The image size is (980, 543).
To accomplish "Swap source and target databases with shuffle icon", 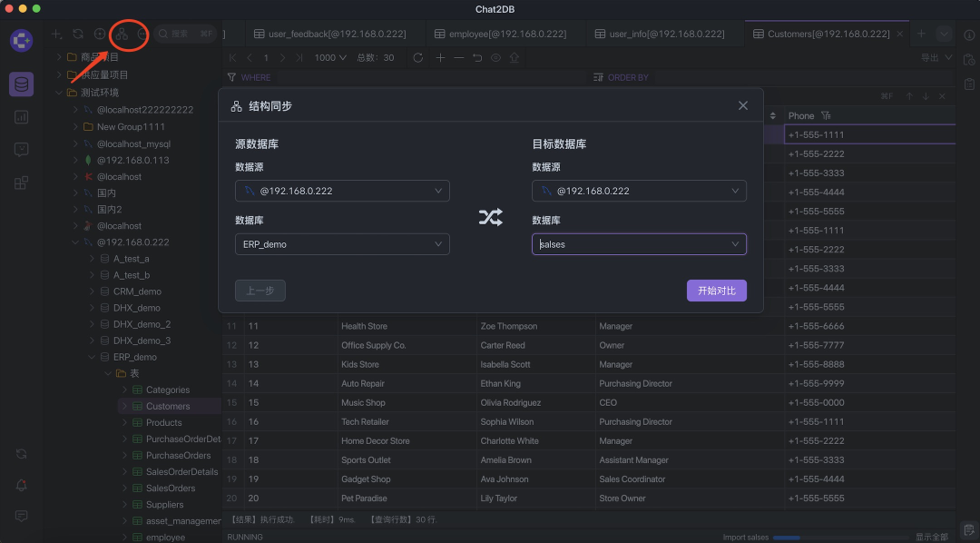I will (490, 217).
